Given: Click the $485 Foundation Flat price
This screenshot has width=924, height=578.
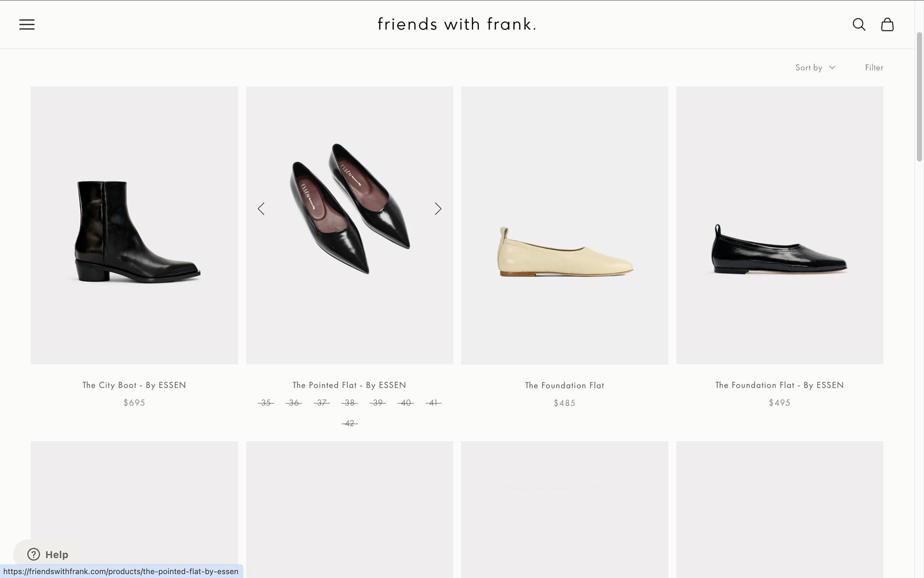Looking at the screenshot, I should tap(565, 403).
